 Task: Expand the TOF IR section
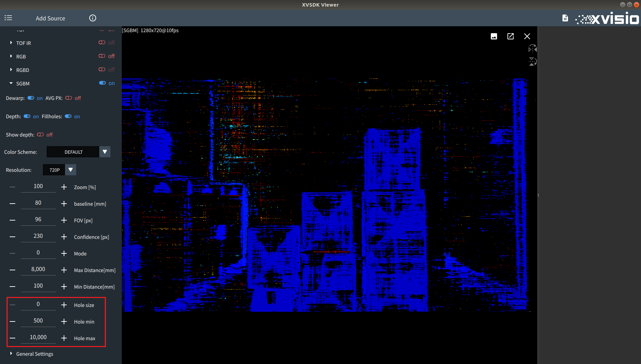click(x=11, y=43)
